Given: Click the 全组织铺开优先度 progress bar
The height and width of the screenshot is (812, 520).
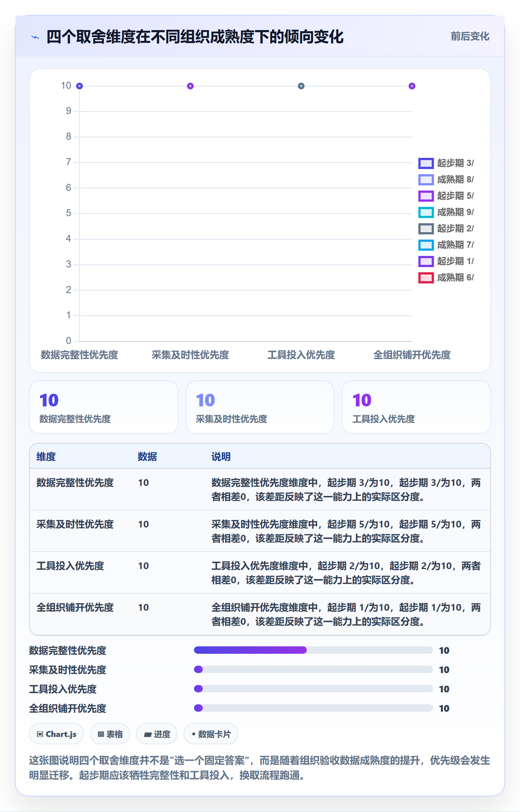Looking at the screenshot, I should click(x=313, y=708).
